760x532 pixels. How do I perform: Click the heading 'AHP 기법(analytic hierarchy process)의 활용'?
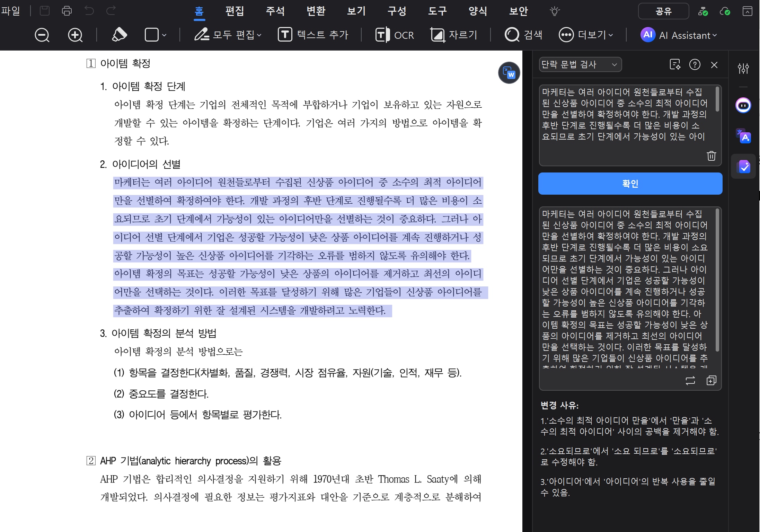[x=191, y=461]
